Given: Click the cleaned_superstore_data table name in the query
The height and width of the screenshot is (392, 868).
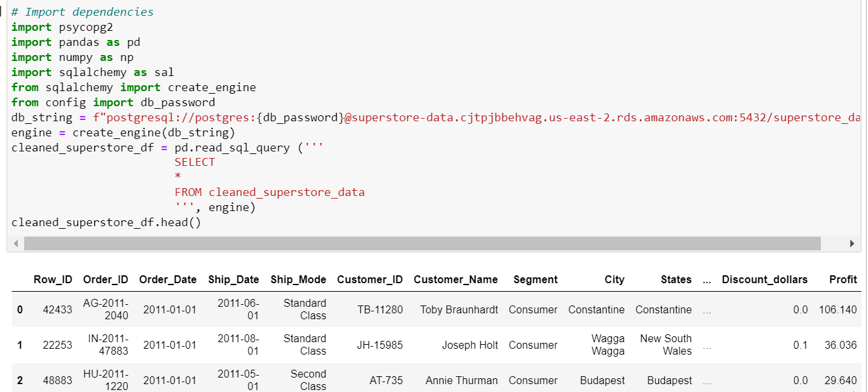Looking at the screenshot, I should 286,192.
